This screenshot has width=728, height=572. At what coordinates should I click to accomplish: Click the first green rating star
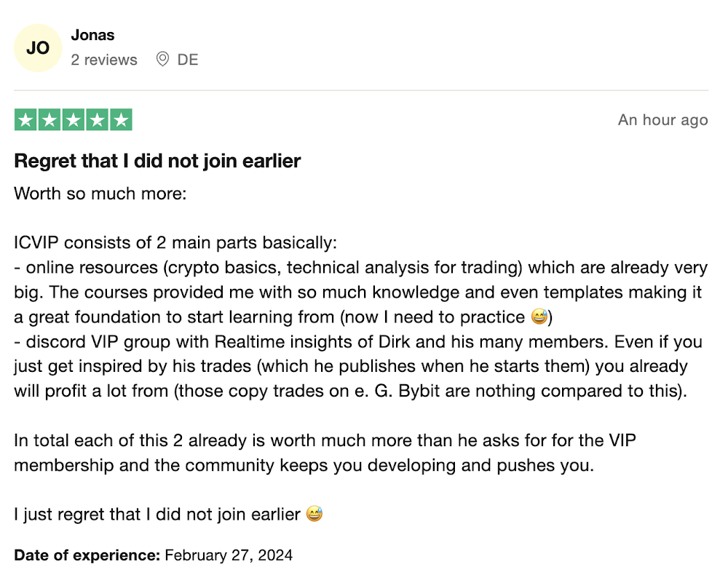pos(26,120)
